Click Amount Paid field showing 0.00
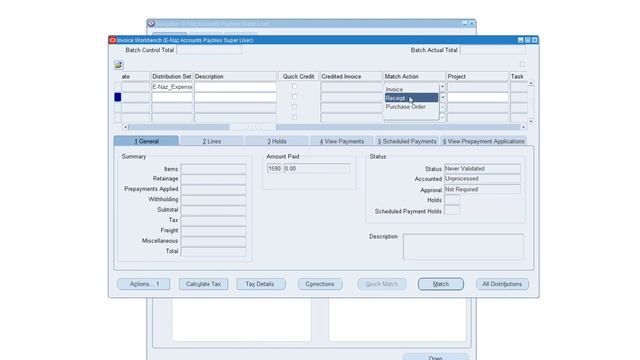This screenshot has width=640, height=360. coord(316,169)
